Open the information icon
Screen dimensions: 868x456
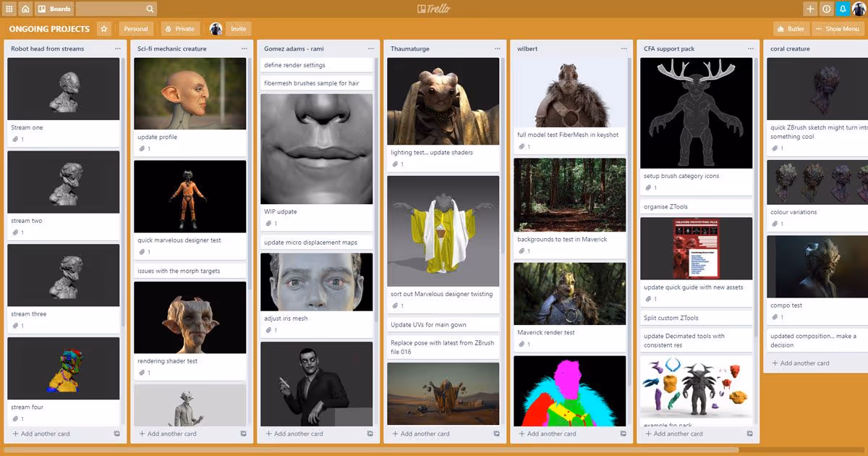(x=827, y=9)
